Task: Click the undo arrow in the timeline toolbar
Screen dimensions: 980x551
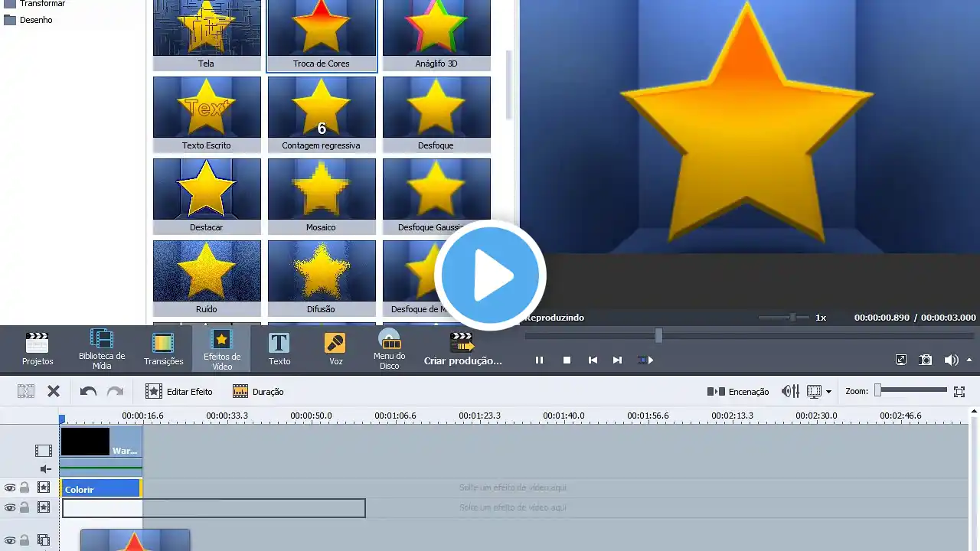Action: (88, 391)
